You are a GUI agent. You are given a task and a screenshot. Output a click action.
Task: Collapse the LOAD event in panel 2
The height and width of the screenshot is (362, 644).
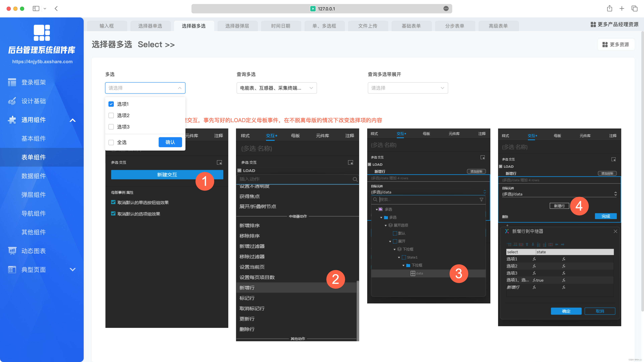point(239,170)
